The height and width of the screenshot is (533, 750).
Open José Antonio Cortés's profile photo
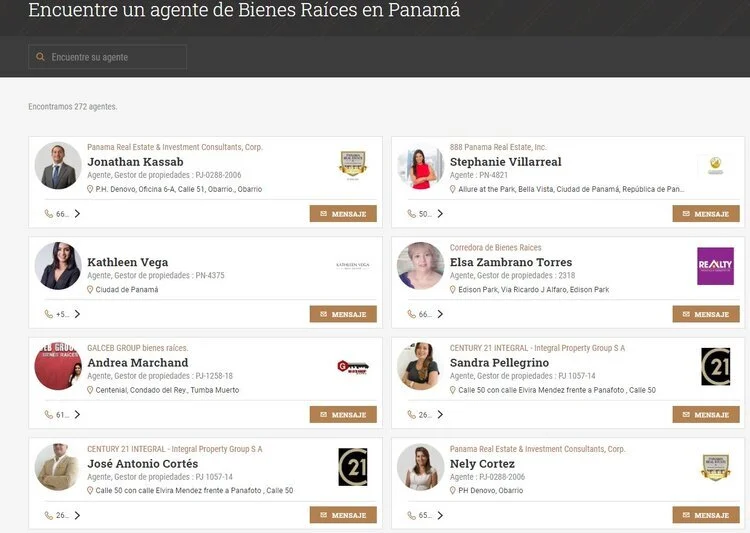[58, 467]
